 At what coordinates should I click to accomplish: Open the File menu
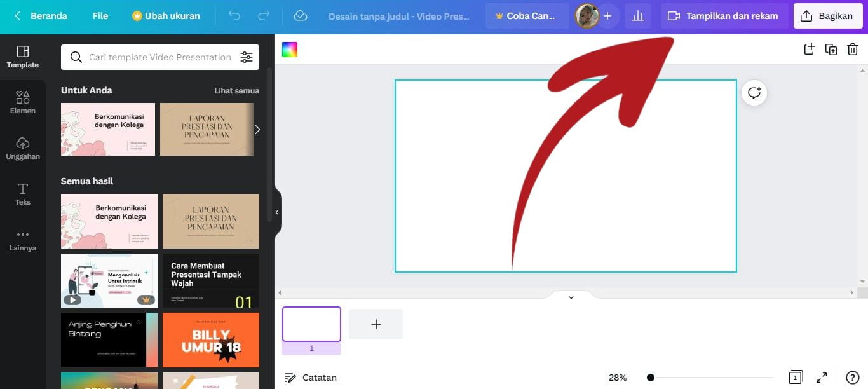coord(100,15)
